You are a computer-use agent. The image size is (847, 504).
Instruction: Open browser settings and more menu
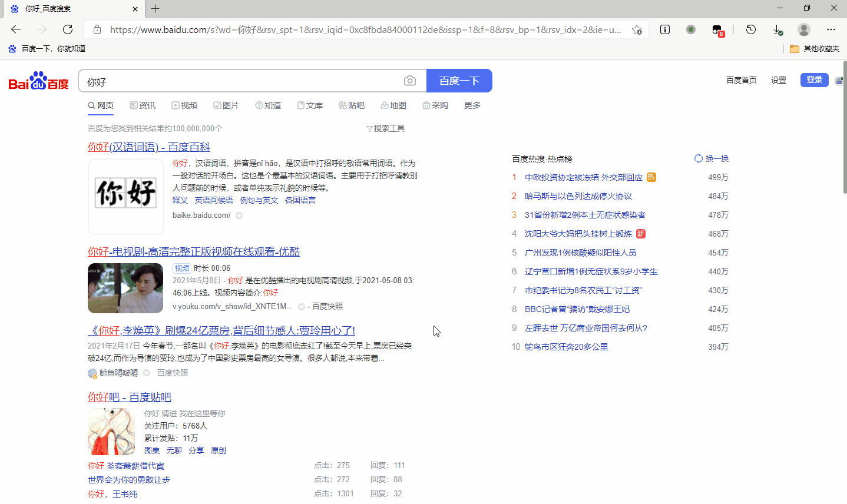click(831, 29)
